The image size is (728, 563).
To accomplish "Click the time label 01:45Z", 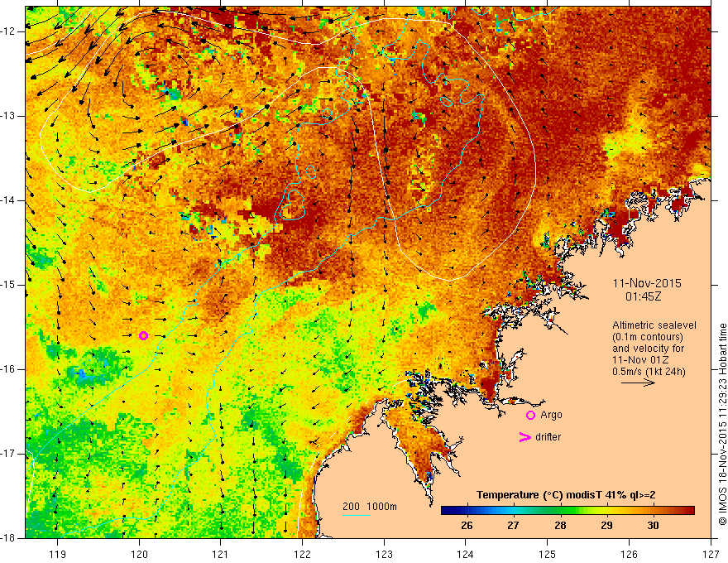I will [643, 296].
